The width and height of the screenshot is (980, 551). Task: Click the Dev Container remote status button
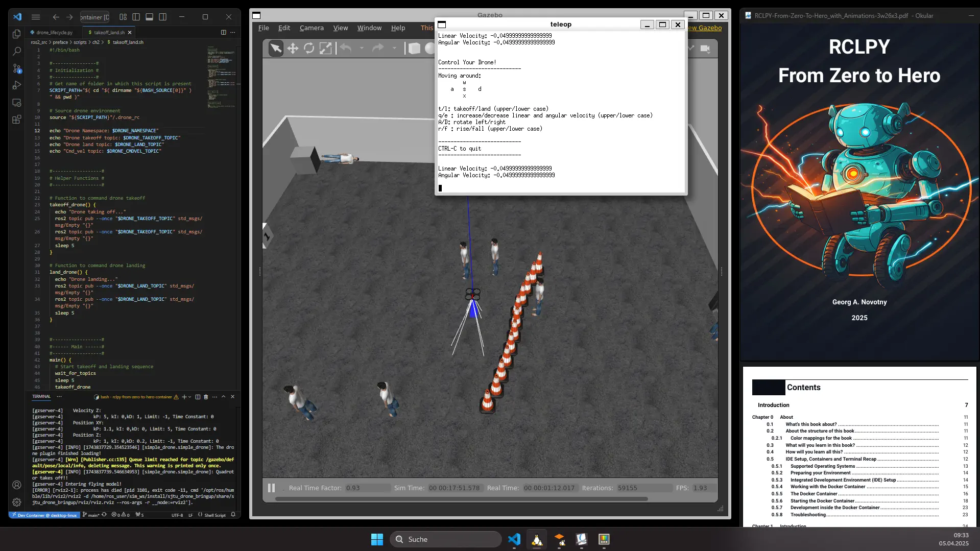pyautogui.click(x=44, y=515)
